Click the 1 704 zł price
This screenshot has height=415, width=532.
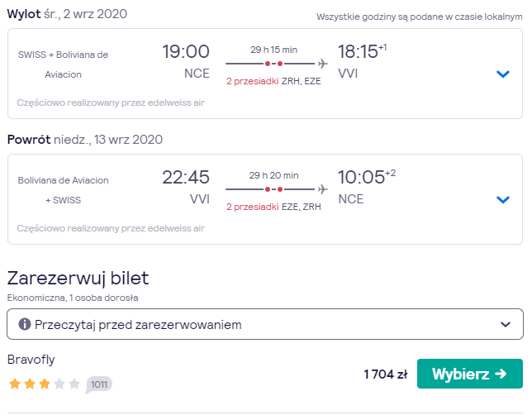coord(386,374)
